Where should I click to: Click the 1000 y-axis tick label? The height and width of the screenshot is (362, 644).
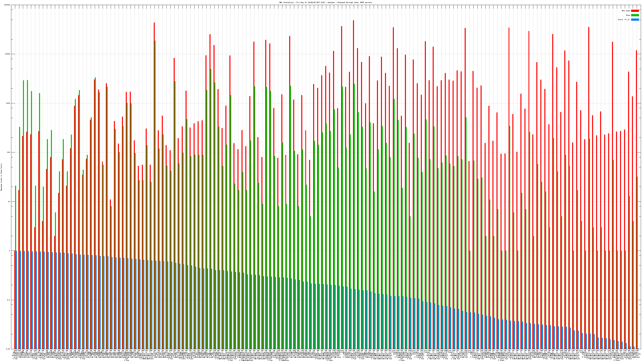click(x=8, y=103)
